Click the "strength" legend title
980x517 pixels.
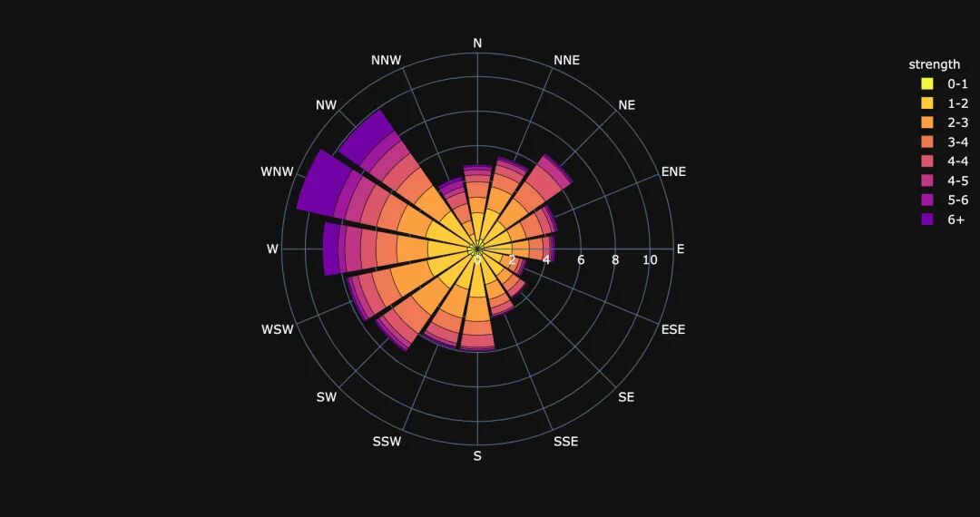(x=934, y=64)
